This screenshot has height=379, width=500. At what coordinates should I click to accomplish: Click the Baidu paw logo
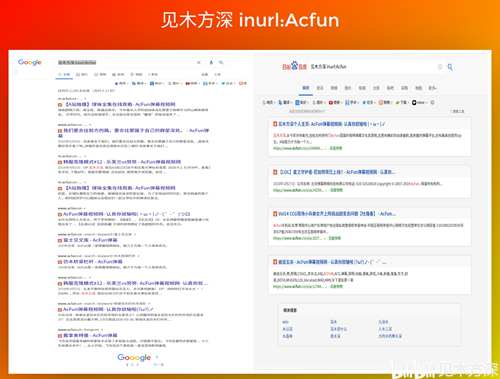[x=294, y=66]
